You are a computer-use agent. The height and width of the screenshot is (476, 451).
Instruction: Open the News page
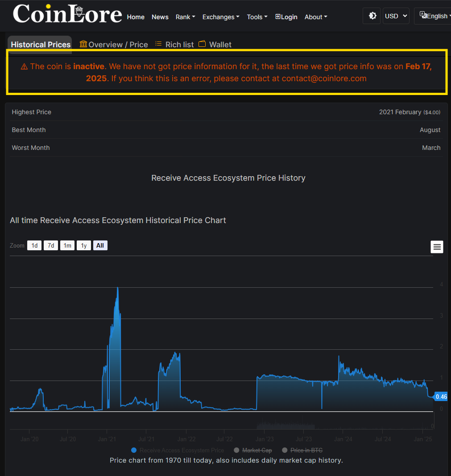160,17
